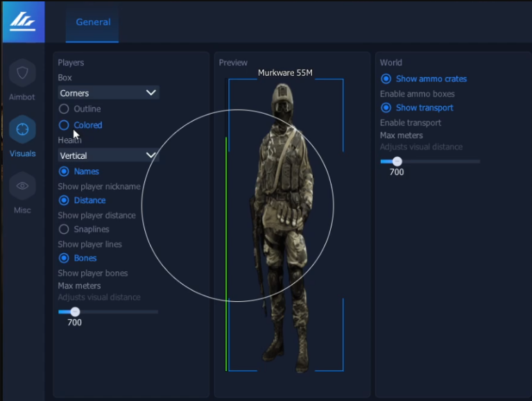Screen dimensions: 532x401
Task: Click the Visuals sidebar label
Action: coord(22,154)
